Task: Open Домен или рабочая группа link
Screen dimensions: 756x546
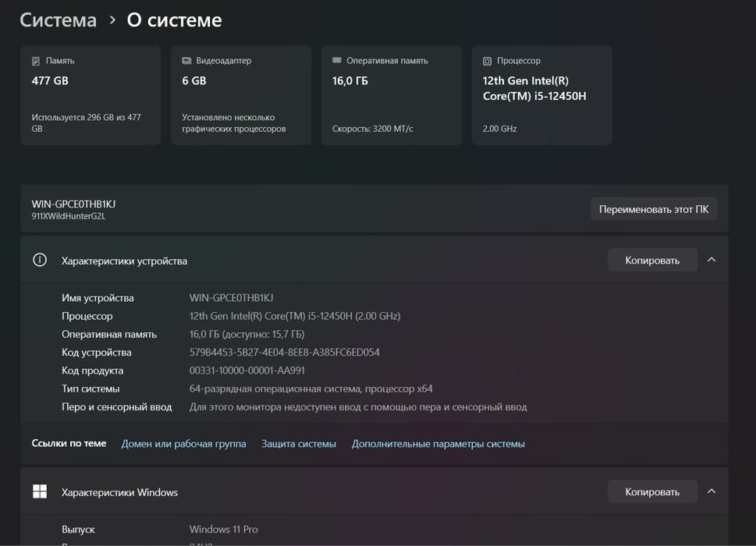Action: [183, 444]
